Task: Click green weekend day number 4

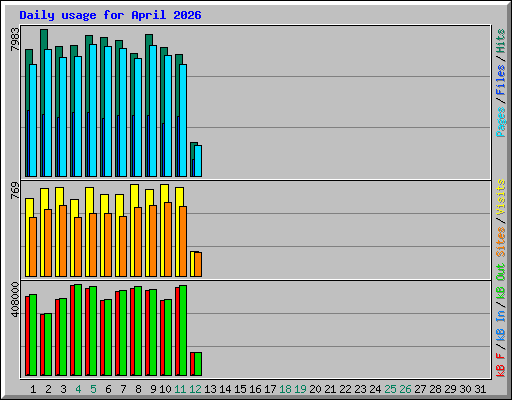Action: click(x=78, y=389)
